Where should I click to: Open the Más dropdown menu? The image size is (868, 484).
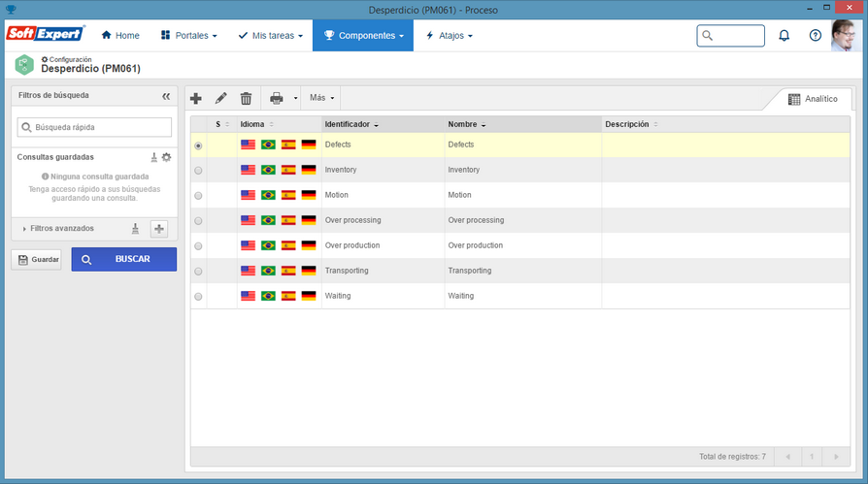coord(321,98)
